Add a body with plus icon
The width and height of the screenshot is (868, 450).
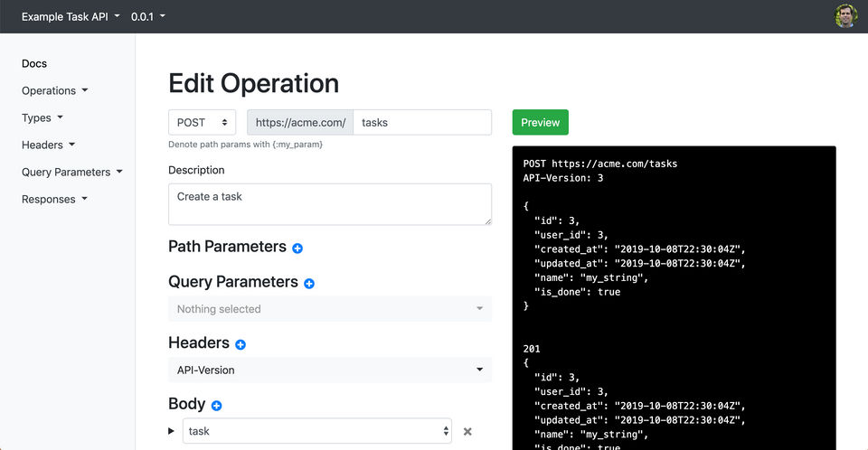point(217,406)
